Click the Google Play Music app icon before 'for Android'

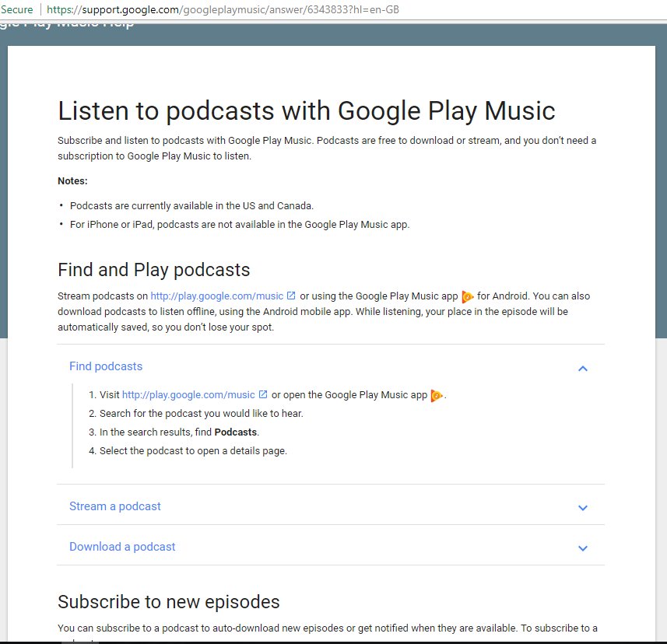pyautogui.click(x=468, y=296)
